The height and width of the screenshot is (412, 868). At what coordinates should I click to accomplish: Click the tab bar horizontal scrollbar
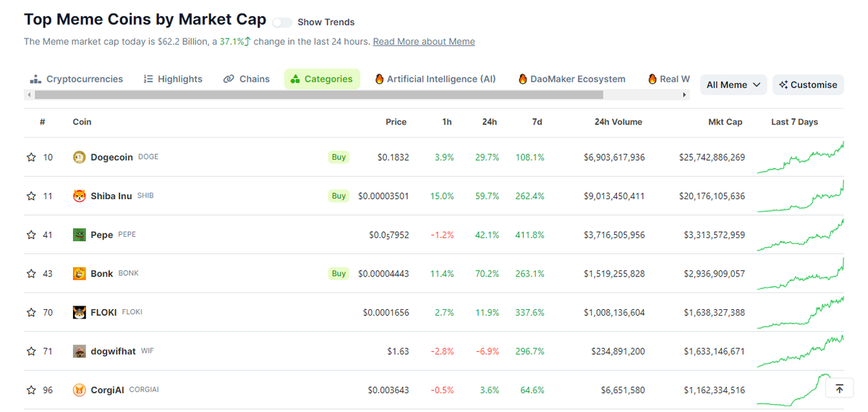[x=318, y=95]
